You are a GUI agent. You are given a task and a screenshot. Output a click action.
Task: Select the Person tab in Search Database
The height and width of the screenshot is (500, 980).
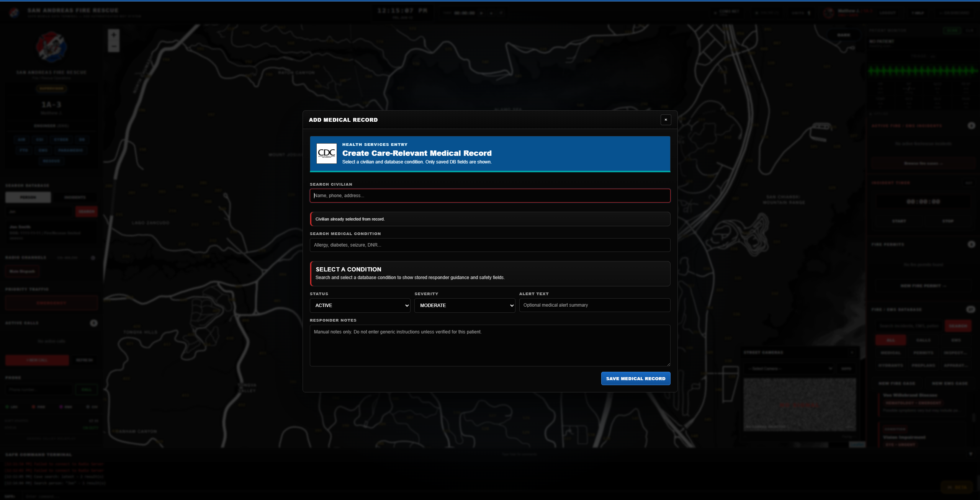[x=28, y=197]
